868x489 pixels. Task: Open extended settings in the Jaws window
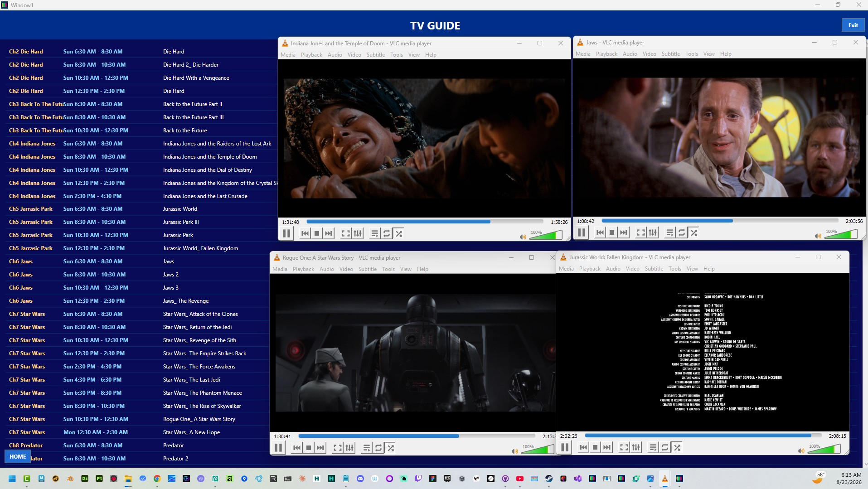click(x=653, y=232)
